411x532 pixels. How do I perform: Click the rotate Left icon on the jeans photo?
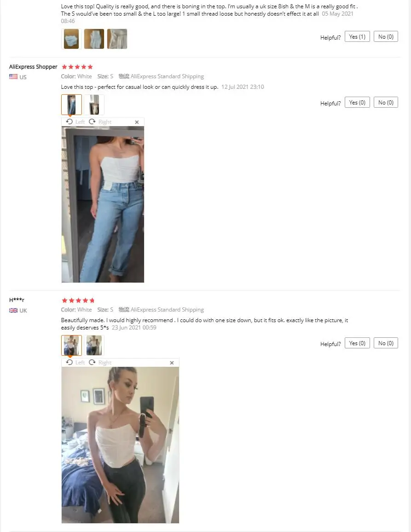[69, 121]
